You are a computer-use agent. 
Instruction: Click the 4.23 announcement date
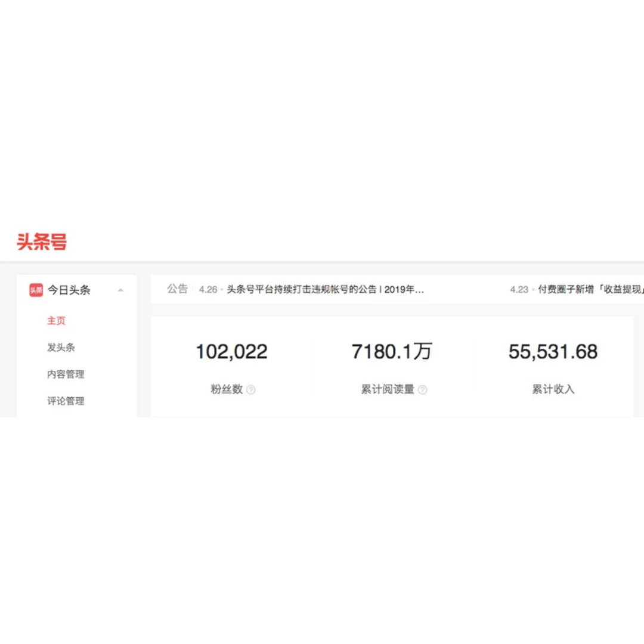click(519, 290)
